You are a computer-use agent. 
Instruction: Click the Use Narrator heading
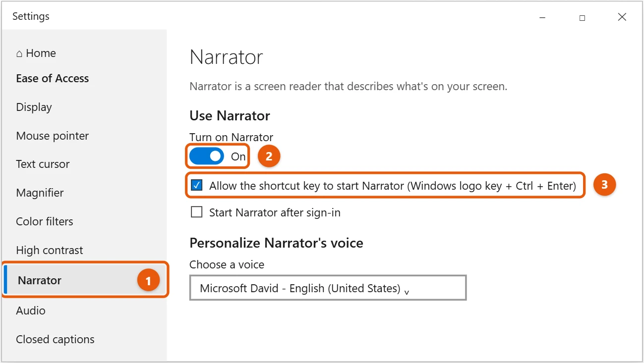230,116
